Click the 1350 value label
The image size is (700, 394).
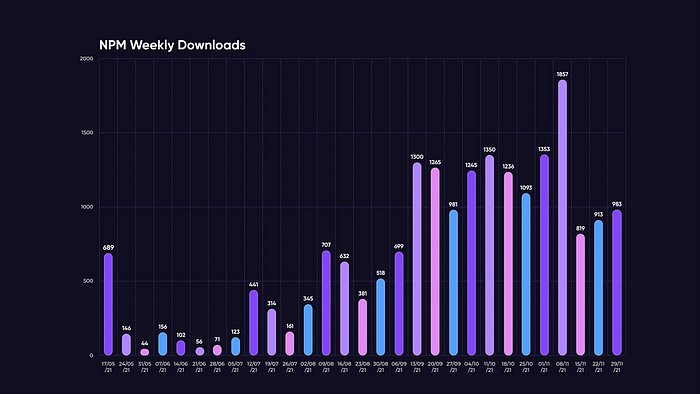coord(490,150)
